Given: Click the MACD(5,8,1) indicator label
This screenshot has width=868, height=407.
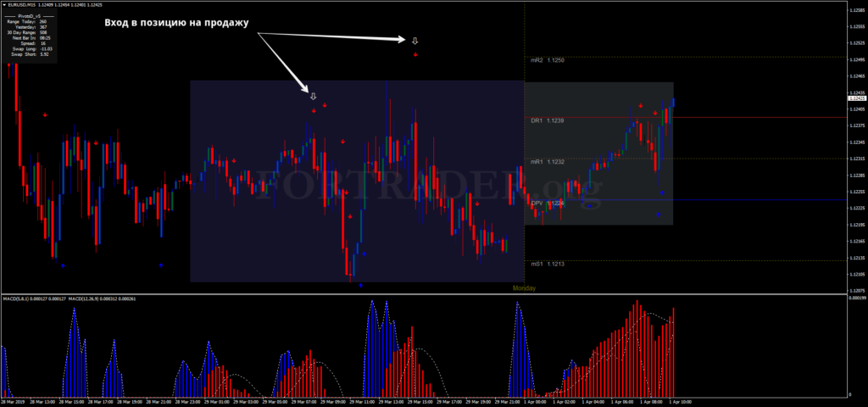Looking at the screenshot, I should coord(22,298).
